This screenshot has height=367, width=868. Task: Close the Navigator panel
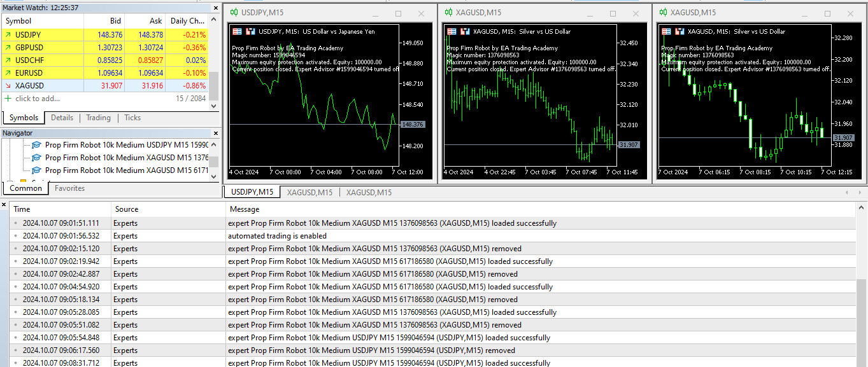point(217,133)
